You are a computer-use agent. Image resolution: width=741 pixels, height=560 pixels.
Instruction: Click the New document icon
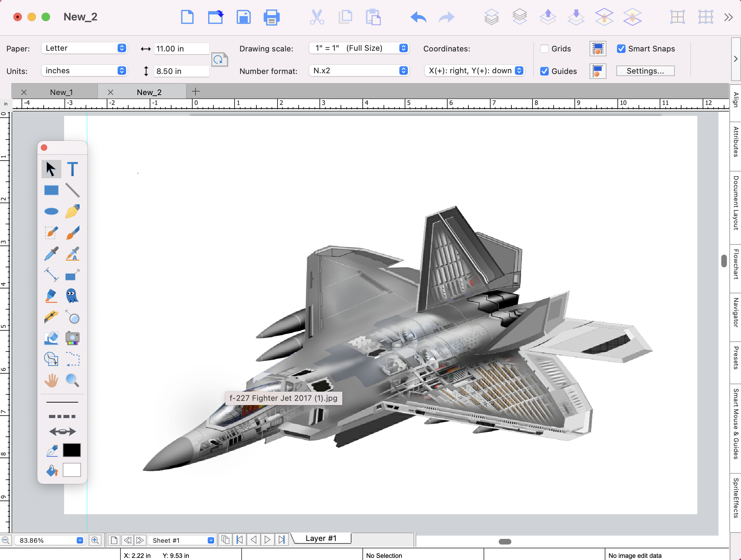click(187, 17)
